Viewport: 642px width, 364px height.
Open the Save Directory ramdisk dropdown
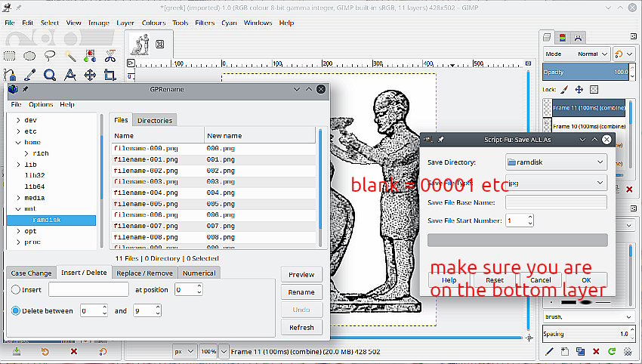click(x=556, y=162)
